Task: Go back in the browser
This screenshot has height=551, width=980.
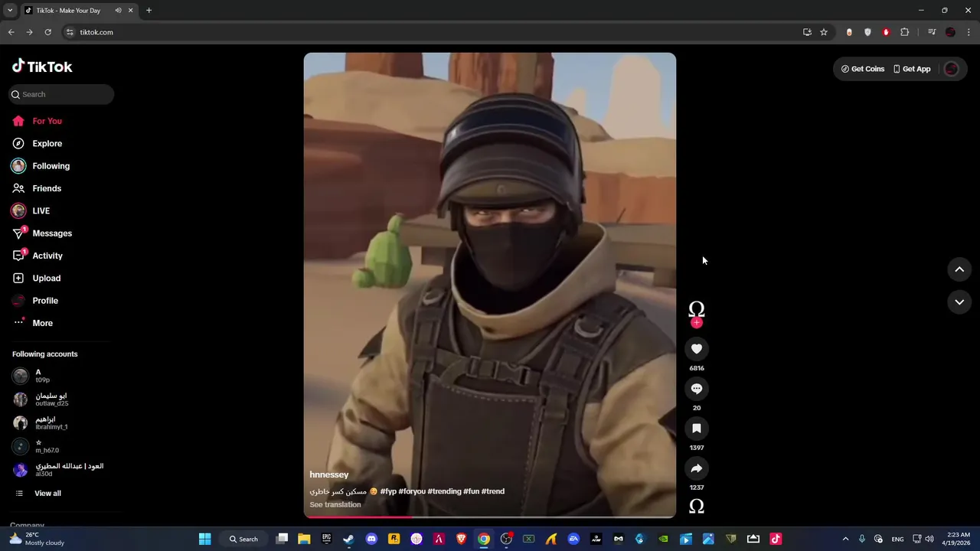Action: point(11,32)
